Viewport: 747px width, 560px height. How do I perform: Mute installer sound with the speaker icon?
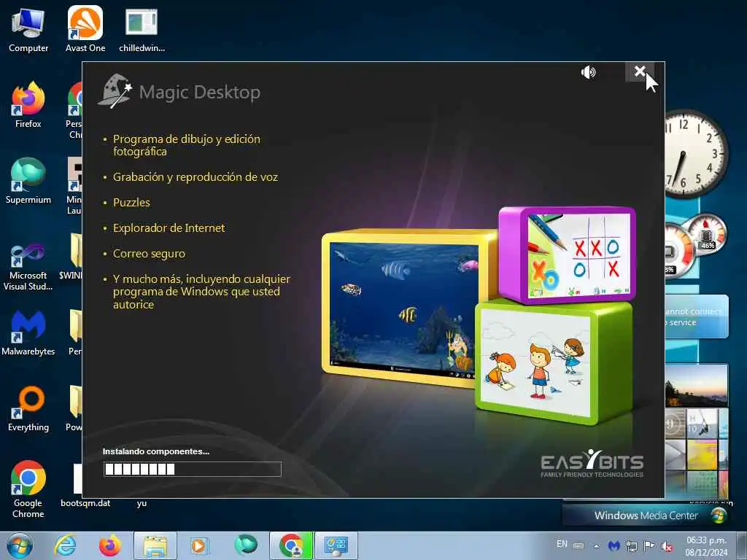589,72
